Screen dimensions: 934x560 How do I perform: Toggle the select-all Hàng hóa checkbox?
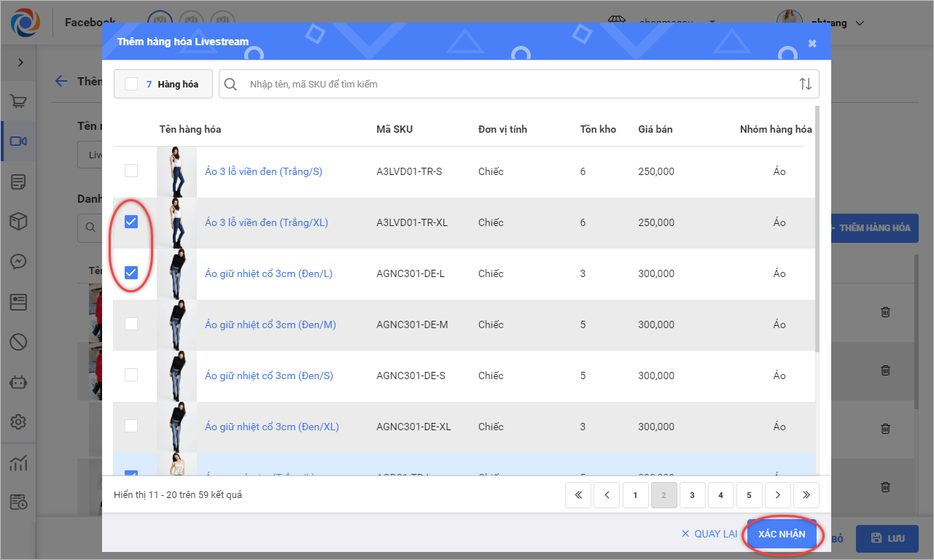[x=131, y=84]
